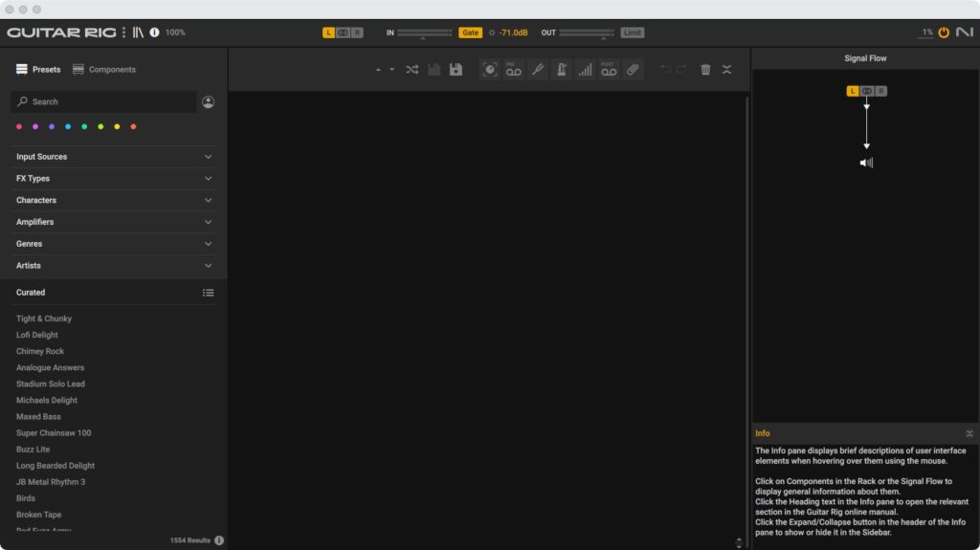Adjust the OUT level slider
Viewport: 980px width, 550px height.
click(x=587, y=33)
